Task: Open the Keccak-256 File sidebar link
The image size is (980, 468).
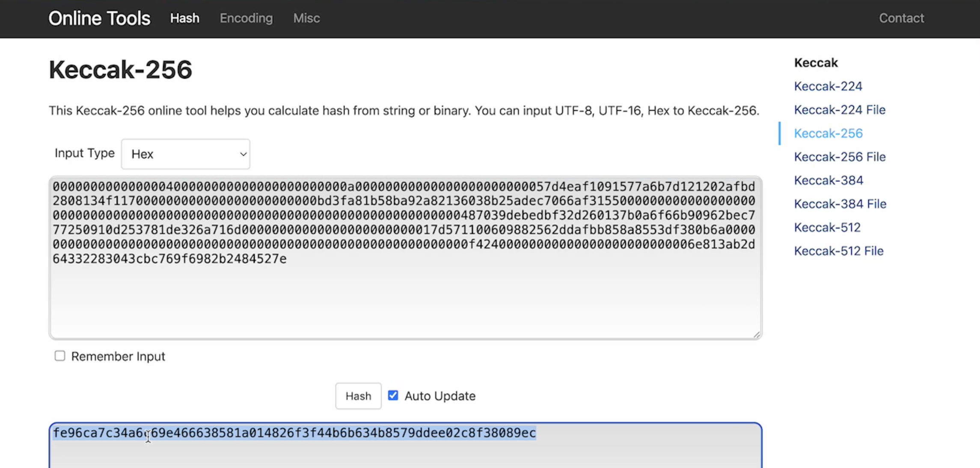Action: (839, 157)
